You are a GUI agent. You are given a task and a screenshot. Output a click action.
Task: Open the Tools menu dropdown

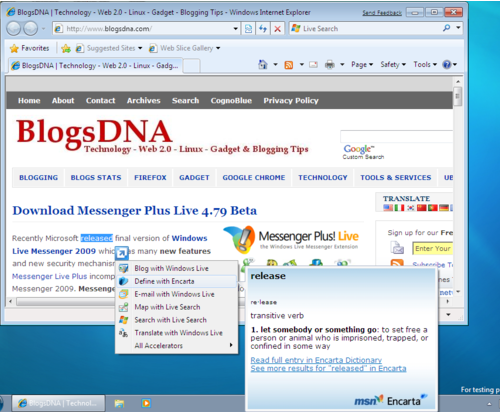click(x=425, y=64)
